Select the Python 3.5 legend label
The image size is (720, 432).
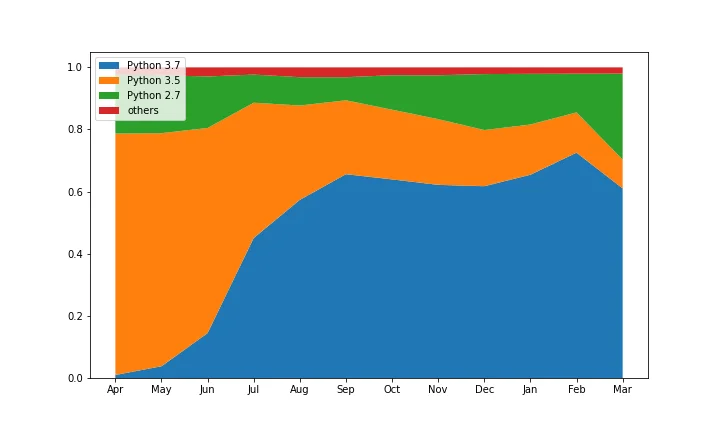(153, 80)
